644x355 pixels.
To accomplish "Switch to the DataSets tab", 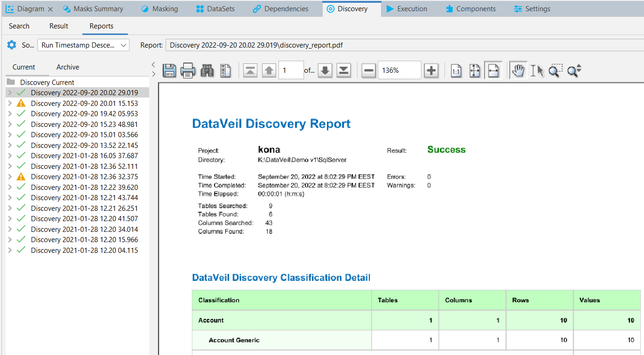I will [x=215, y=9].
